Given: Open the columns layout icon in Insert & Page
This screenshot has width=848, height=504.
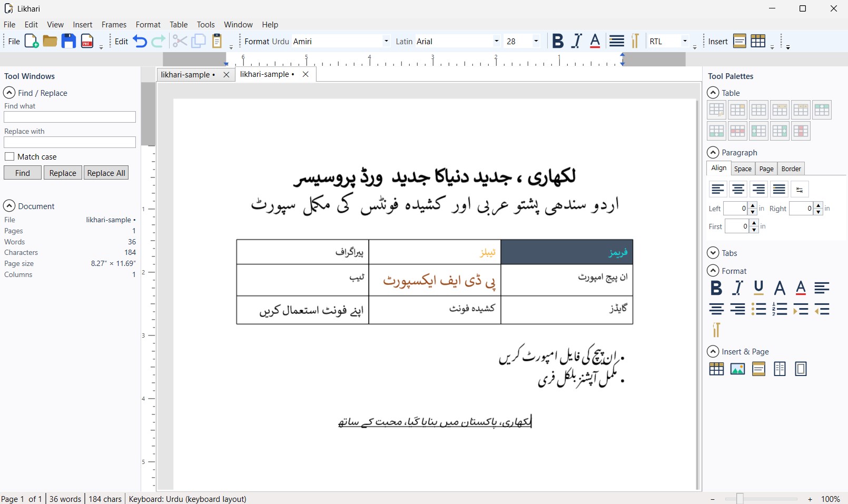Looking at the screenshot, I should tap(780, 369).
